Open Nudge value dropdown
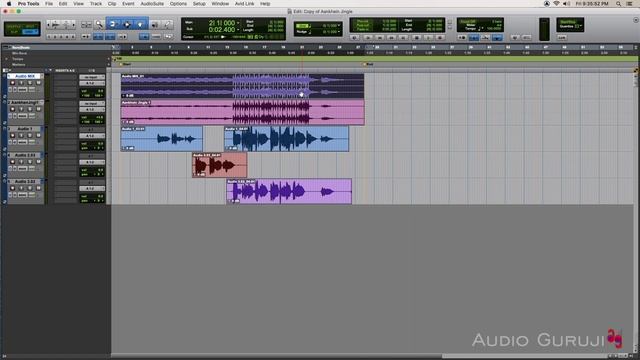The image size is (640, 360). [339, 31]
